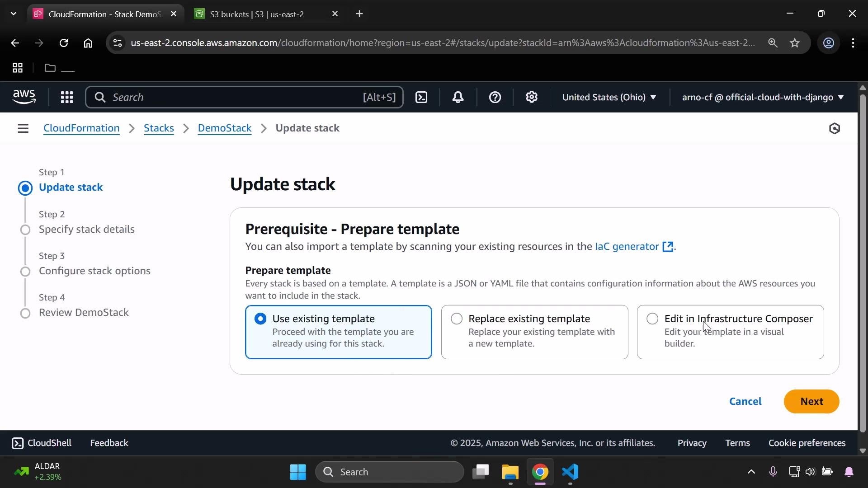Screen dimensions: 868x488
Task: Close the S3 buckets tab
Action: point(335,14)
